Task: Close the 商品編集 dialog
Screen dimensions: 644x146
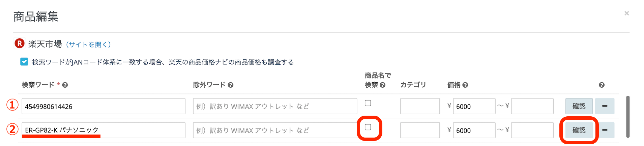Action: [626, 13]
